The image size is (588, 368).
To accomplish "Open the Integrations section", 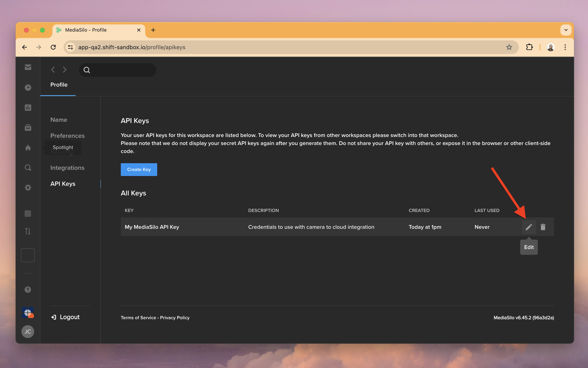I will point(67,168).
